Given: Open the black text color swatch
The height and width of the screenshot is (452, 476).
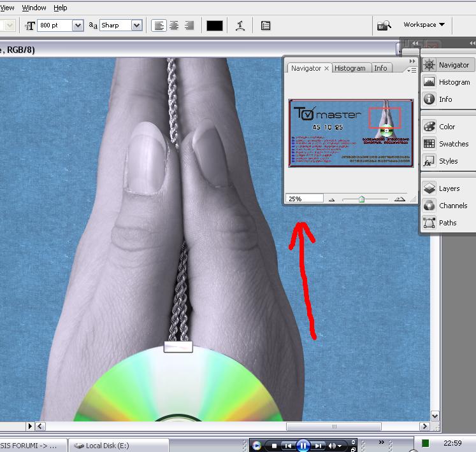Looking at the screenshot, I should [215, 26].
